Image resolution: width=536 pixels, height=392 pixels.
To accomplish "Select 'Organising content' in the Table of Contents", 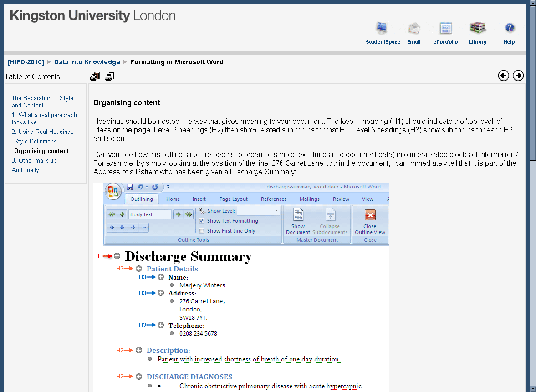I will 42,151.
